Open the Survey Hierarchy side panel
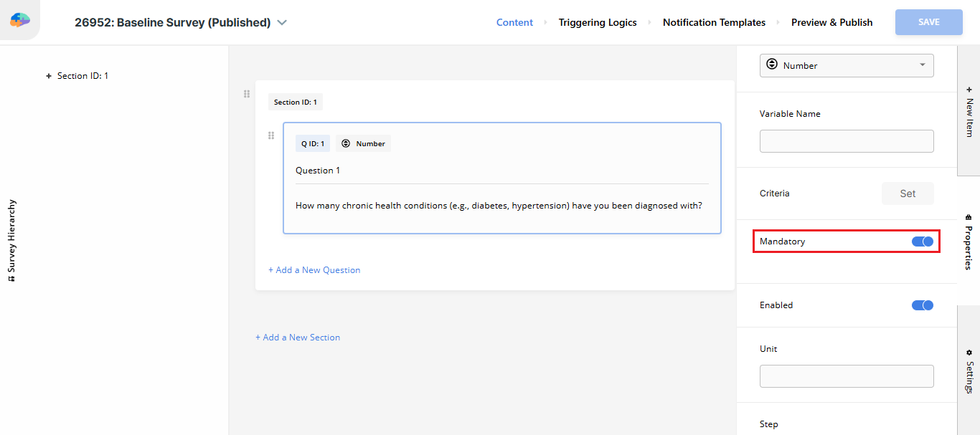This screenshot has height=435, width=980. coord(11,240)
